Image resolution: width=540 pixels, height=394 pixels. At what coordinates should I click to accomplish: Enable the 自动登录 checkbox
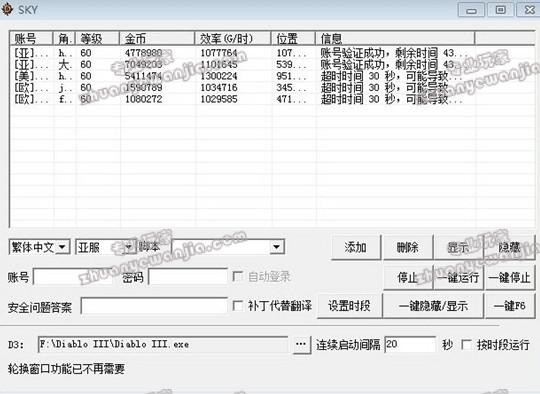tap(237, 277)
